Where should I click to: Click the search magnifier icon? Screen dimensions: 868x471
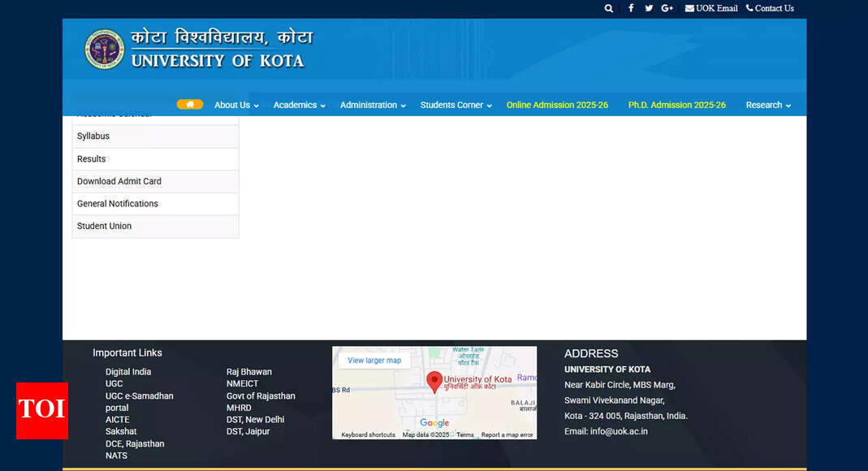609,8
